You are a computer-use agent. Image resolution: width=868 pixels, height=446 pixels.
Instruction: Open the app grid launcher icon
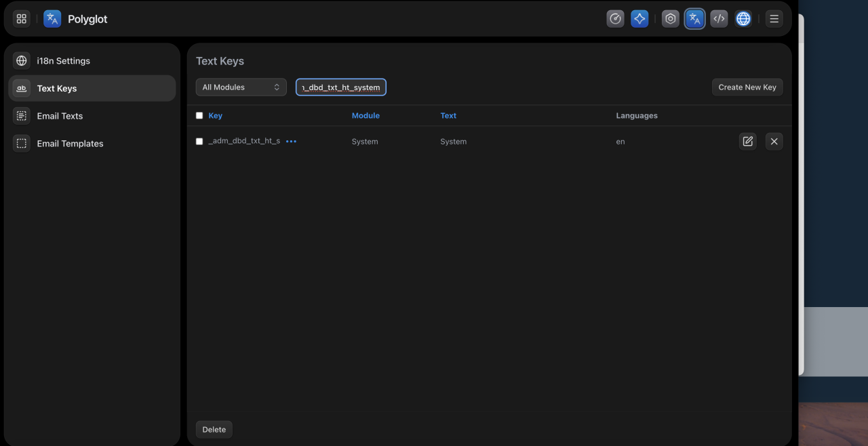click(22, 19)
